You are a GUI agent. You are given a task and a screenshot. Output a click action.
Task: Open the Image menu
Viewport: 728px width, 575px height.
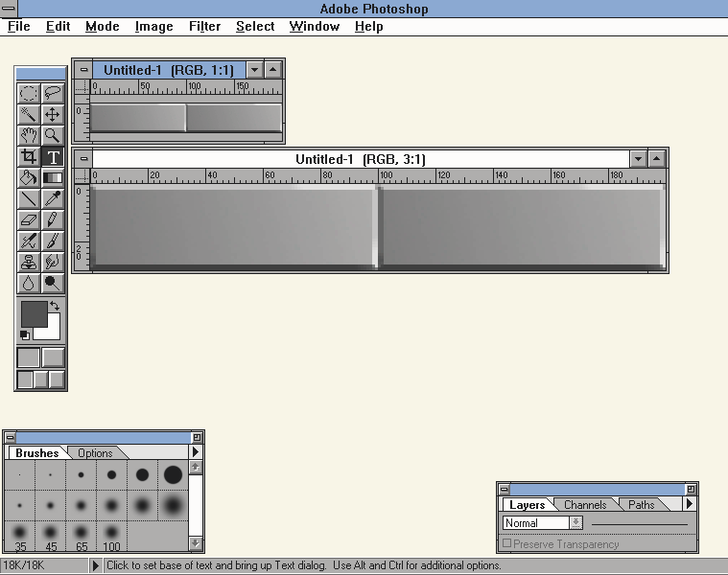tap(154, 27)
